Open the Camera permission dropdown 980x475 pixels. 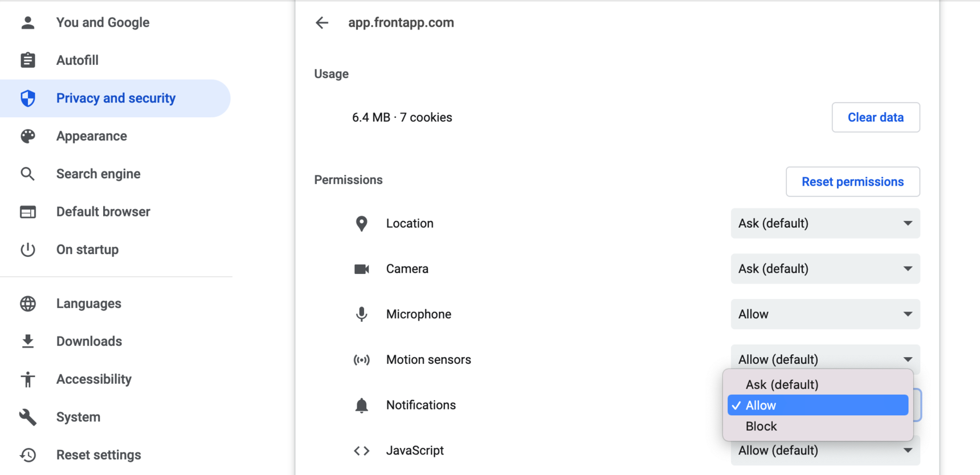[824, 269]
